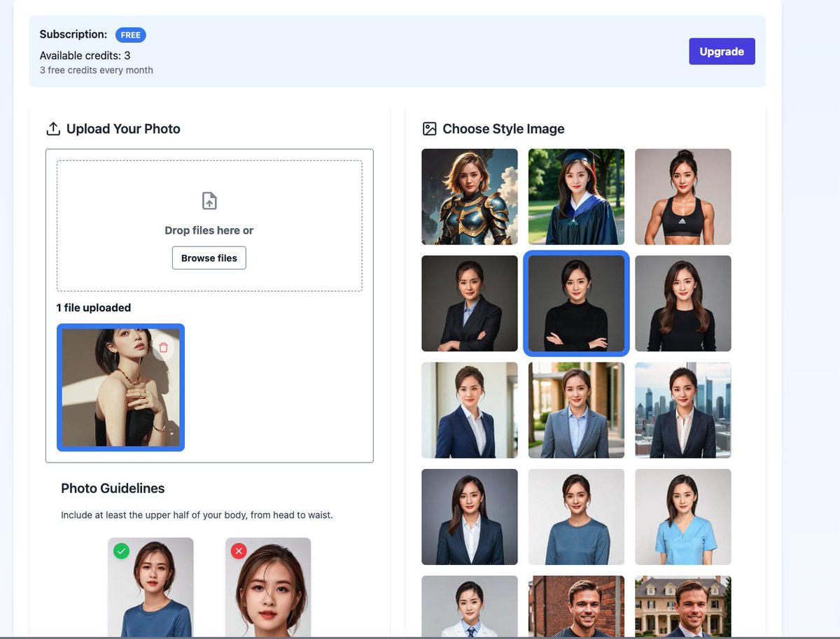Choose the white doctor coat style image

pyautogui.click(x=470, y=606)
